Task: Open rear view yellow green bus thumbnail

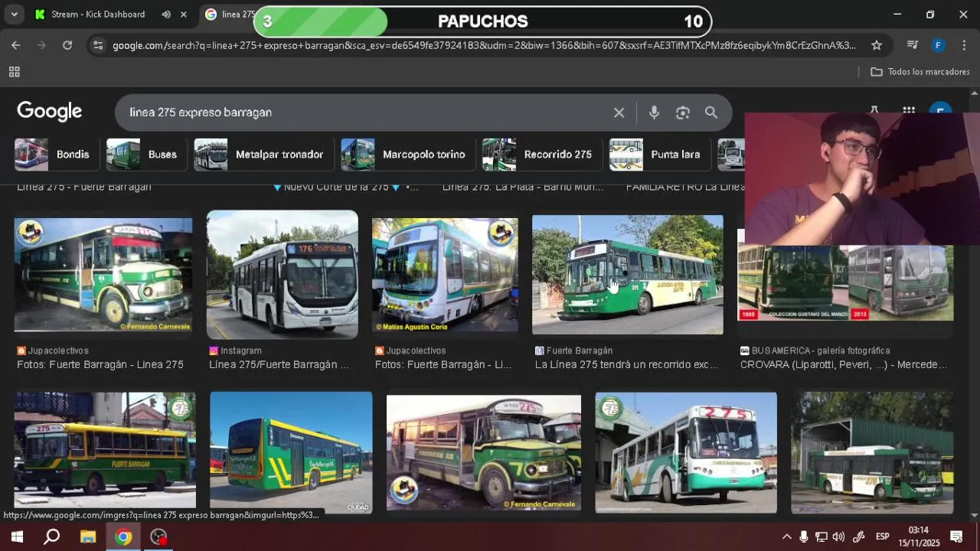Action: (x=291, y=452)
